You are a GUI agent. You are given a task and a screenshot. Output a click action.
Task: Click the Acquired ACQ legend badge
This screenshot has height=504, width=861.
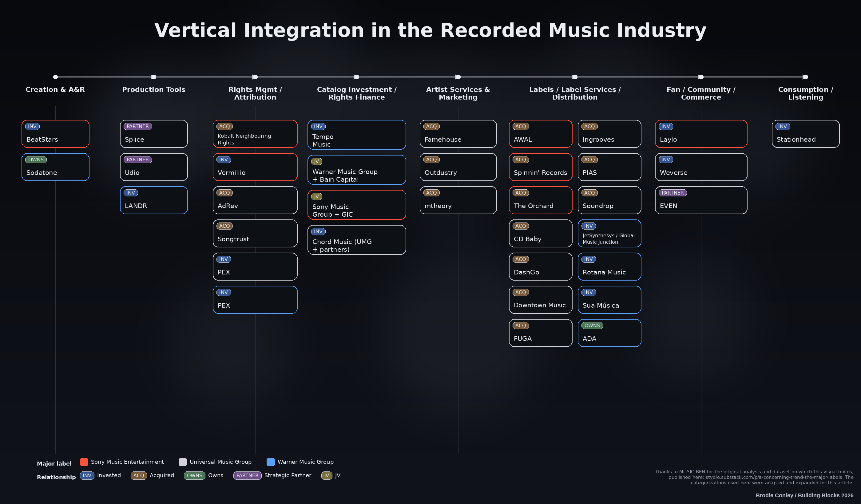tap(139, 475)
